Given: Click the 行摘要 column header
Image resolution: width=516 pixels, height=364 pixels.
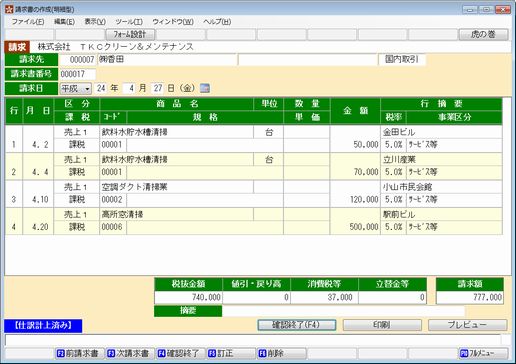Looking at the screenshot, I should click(x=441, y=104).
